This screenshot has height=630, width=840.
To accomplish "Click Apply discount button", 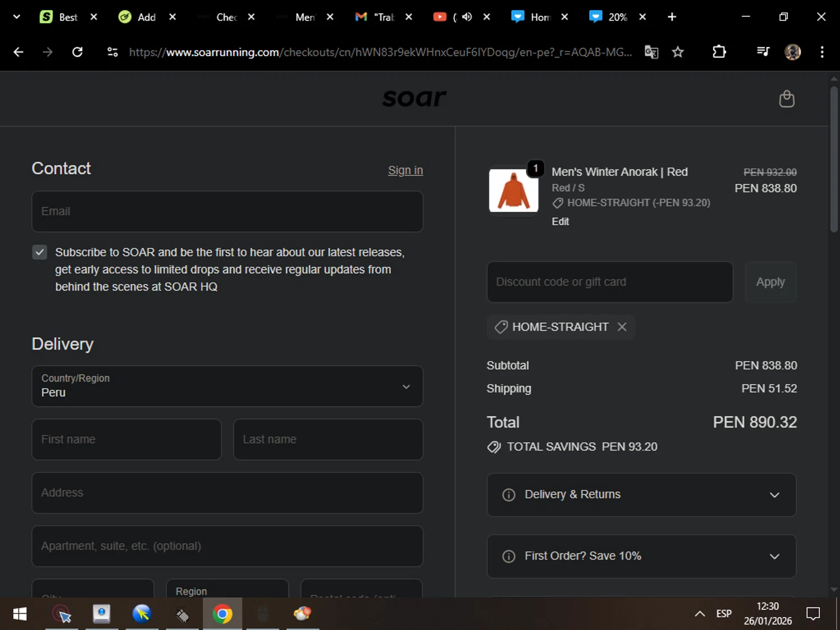I will [771, 282].
